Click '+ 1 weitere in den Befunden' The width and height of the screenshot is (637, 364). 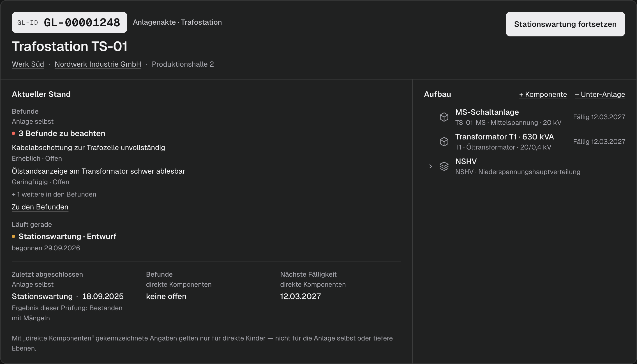tap(54, 194)
